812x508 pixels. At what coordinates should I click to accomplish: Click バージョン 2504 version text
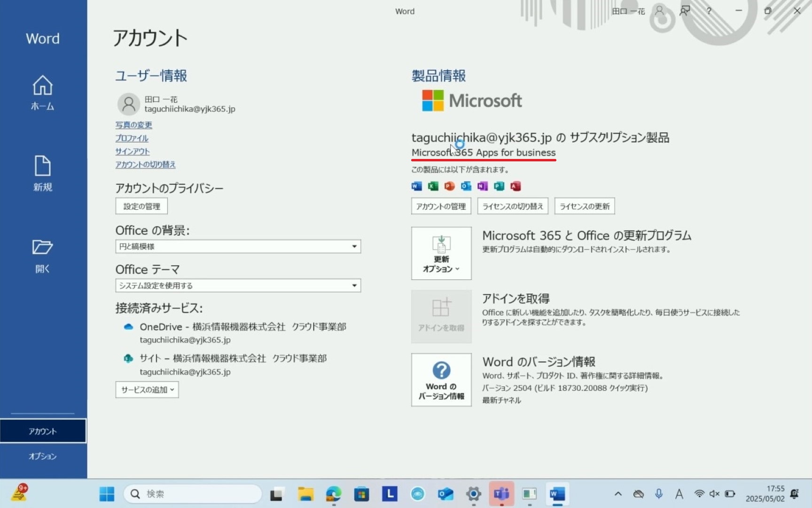565,388
